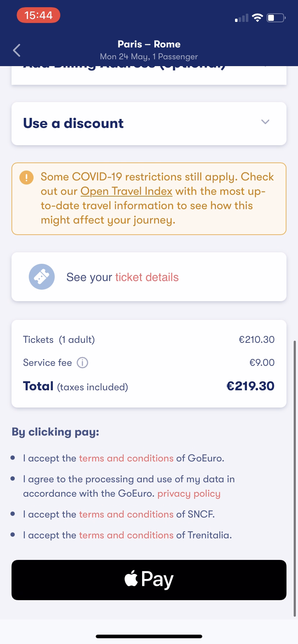298x644 pixels.
Task: Tap the cellular signal bars
Action: 241,18
